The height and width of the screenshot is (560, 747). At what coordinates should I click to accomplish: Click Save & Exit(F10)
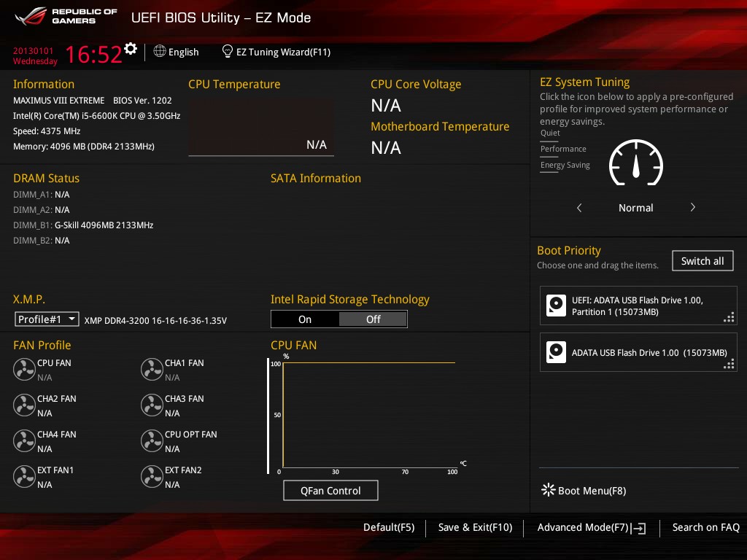(x=475, y=528)
